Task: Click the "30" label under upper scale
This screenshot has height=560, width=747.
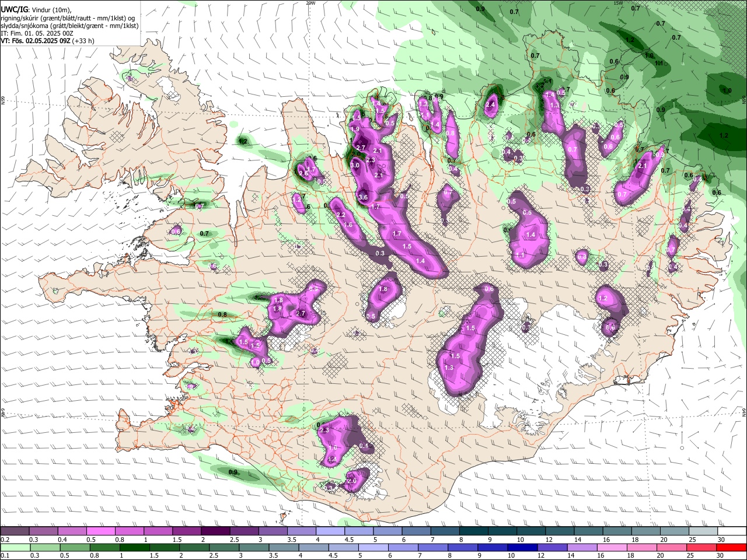Action: 721,540
